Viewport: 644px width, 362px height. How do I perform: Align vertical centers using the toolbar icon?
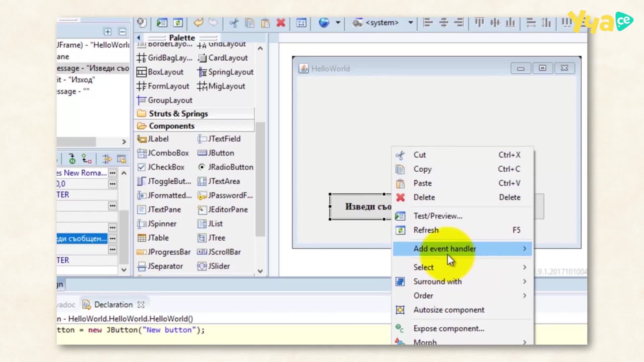(x=495, y=23)
